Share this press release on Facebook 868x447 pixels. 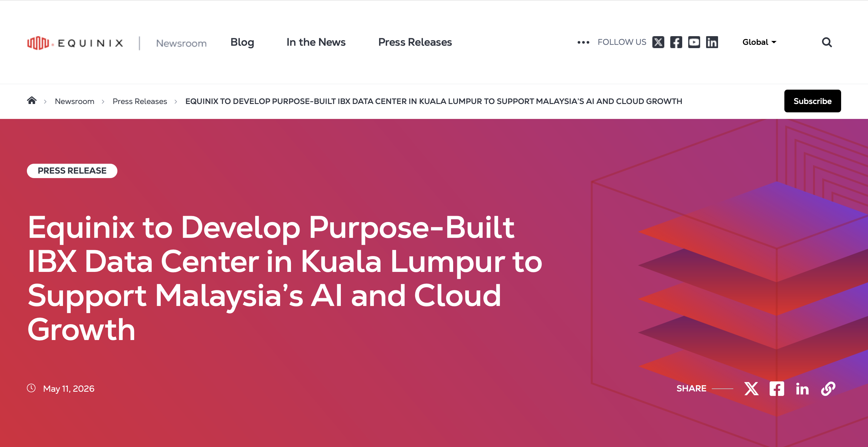tap(776, 389)
